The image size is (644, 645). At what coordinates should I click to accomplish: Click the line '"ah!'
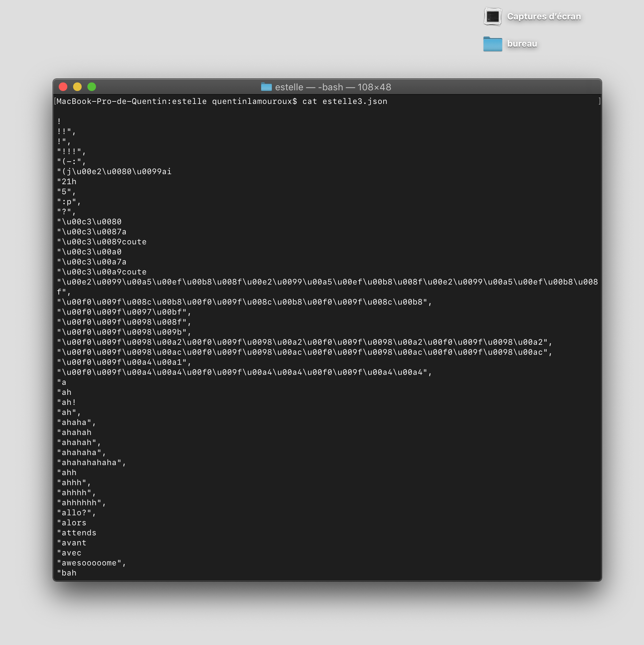click(x=67, y=402)
